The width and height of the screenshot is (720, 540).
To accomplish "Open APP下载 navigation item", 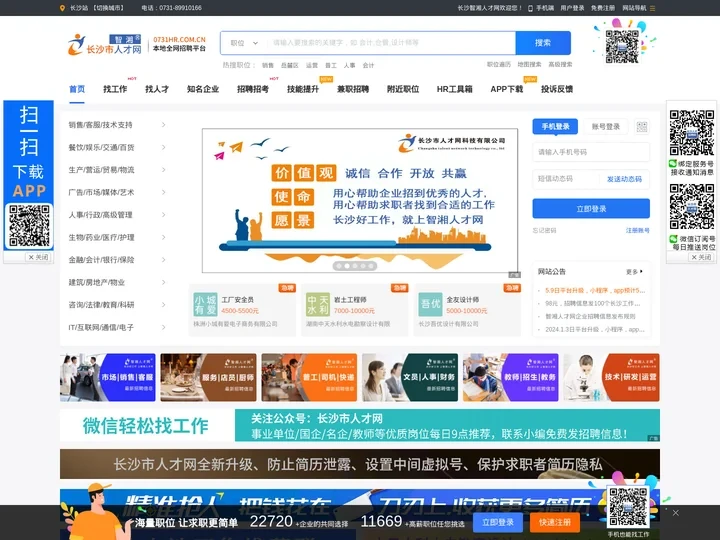I will point(506,89).
